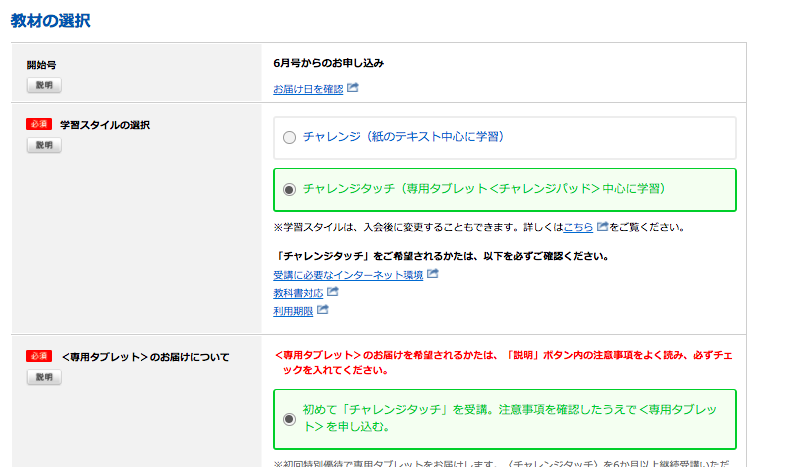Screen dimensions: 799x467
Task: Click the external-link icon next to 利用期限
Action: pos(323,310)
